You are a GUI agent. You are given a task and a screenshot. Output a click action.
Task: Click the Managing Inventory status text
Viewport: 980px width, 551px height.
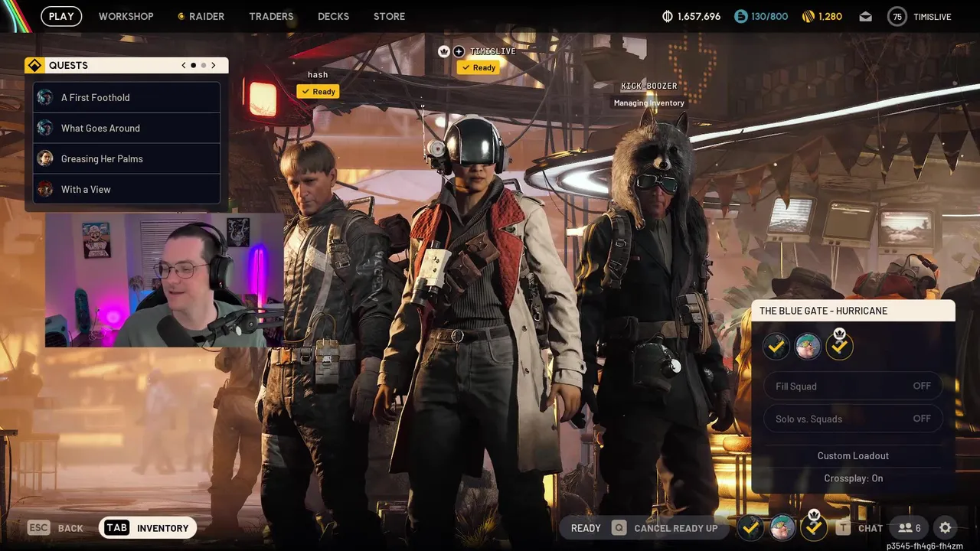pyautogui.click(x=649, y=103)
